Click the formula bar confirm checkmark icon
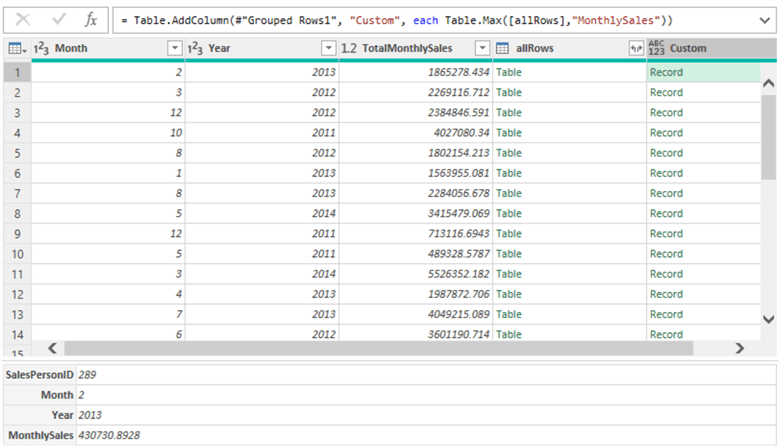The width and height of the screenshot is (780, 447). click(58, 19)
